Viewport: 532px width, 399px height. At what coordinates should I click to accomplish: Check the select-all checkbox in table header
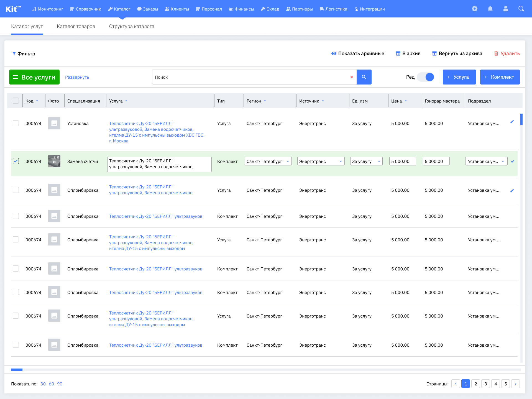[x=16, y=101]
